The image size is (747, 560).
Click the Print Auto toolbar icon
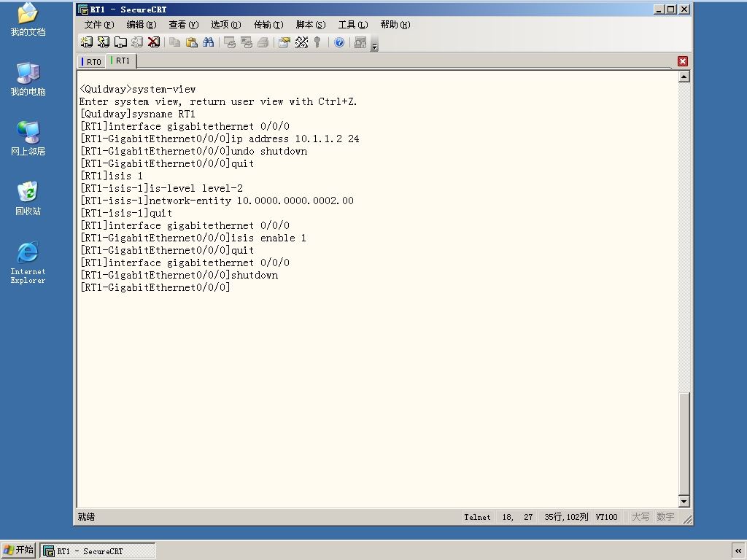(x=263, y=42)
